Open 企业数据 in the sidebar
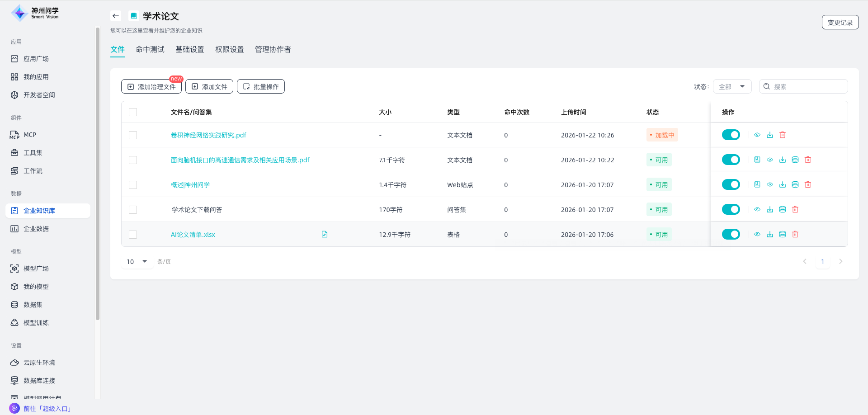The width and height of the screenshot is (868, 415). pyautogui.click(x=36, y=229)
